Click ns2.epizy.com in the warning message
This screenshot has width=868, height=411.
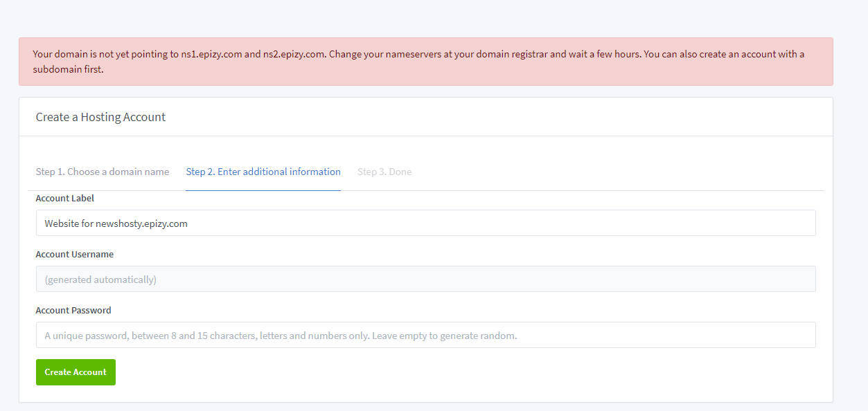(x=294, y=55)
